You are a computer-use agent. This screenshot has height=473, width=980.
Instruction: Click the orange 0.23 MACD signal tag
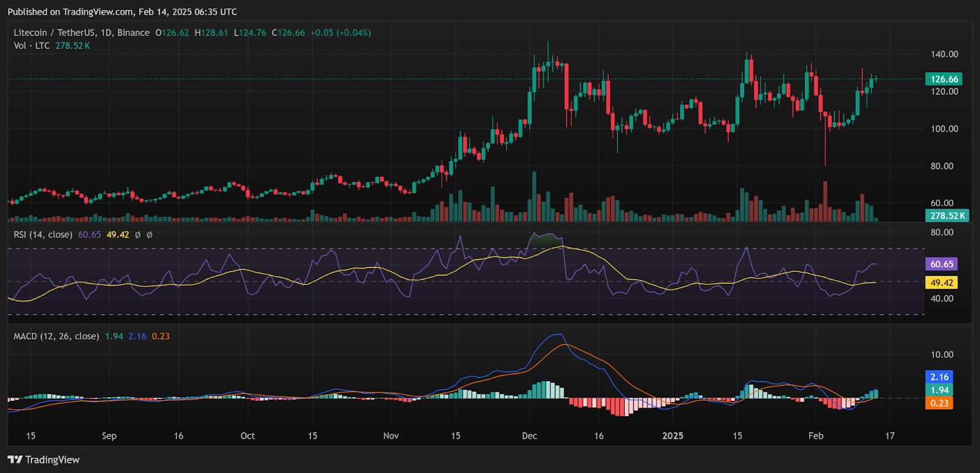click(x=939, y=403)
